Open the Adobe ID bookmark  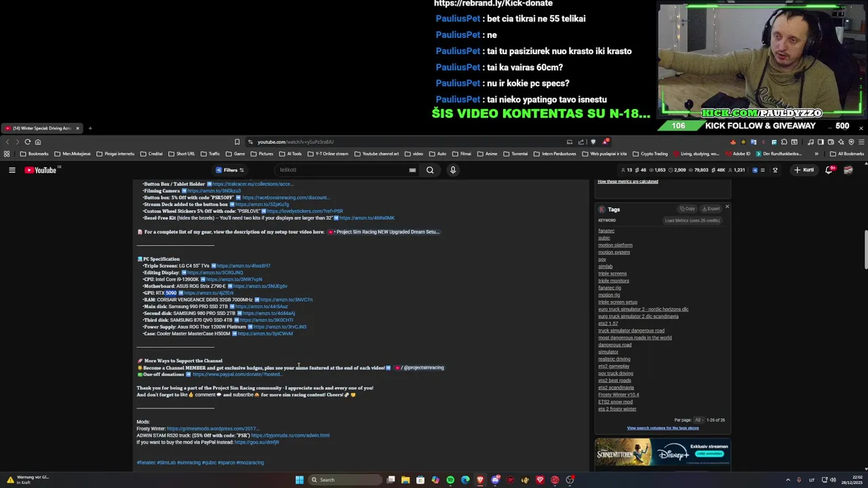(x=736, y=154)
